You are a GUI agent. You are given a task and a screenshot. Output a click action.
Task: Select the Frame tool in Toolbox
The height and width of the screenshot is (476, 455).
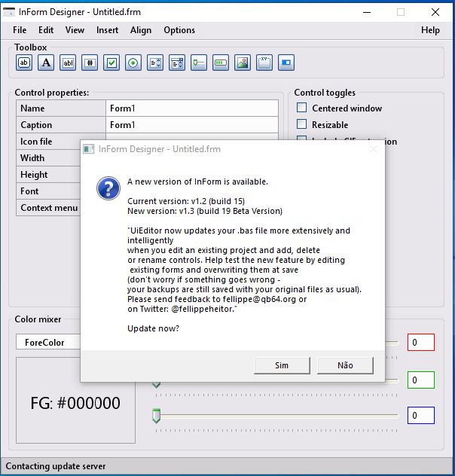click(x=264, y=63)
